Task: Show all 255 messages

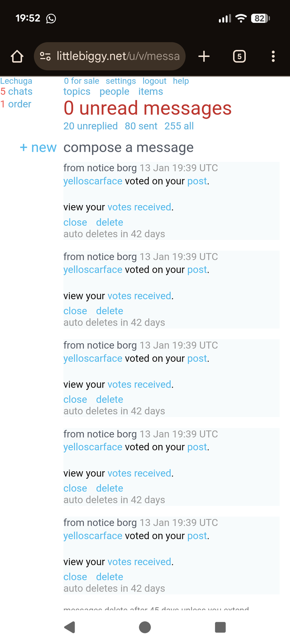Action: (179, 126)
